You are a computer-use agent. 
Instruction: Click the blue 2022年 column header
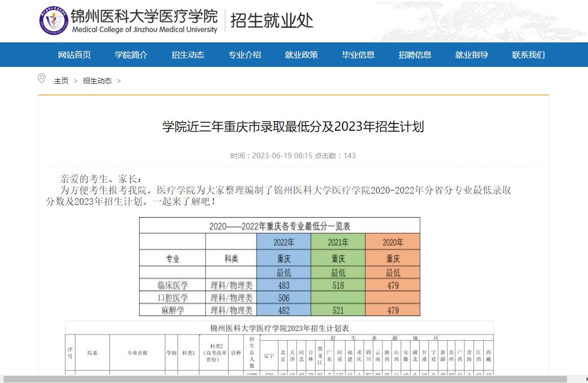point(283,242)
